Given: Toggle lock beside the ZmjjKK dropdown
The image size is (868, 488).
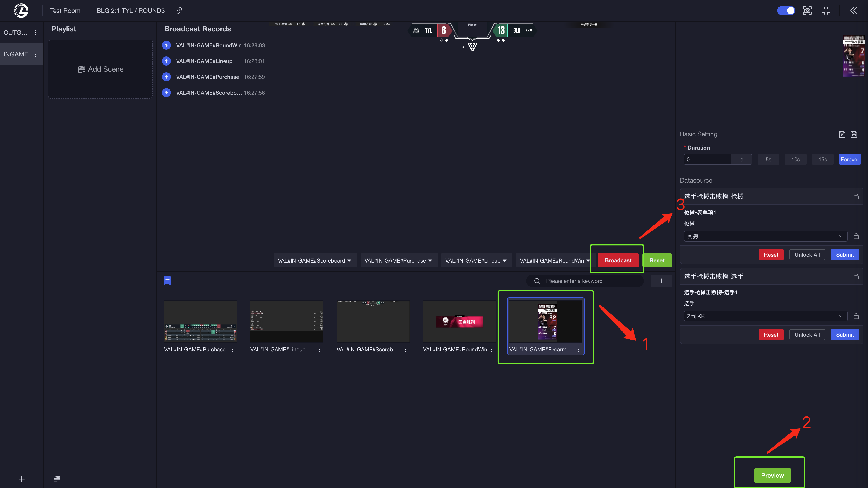Looking at the screenshot, I should pyautogui.click(x=856, y=316).
